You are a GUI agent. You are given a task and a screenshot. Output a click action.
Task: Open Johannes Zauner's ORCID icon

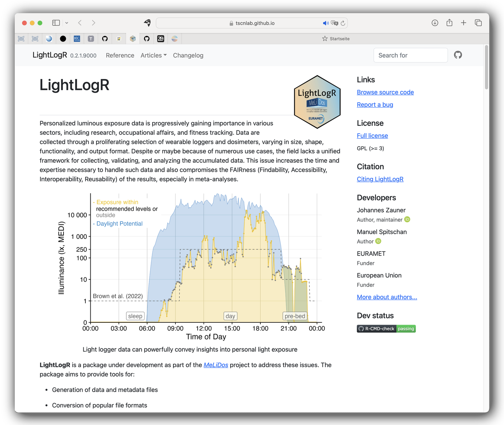[x=407, y=219]
